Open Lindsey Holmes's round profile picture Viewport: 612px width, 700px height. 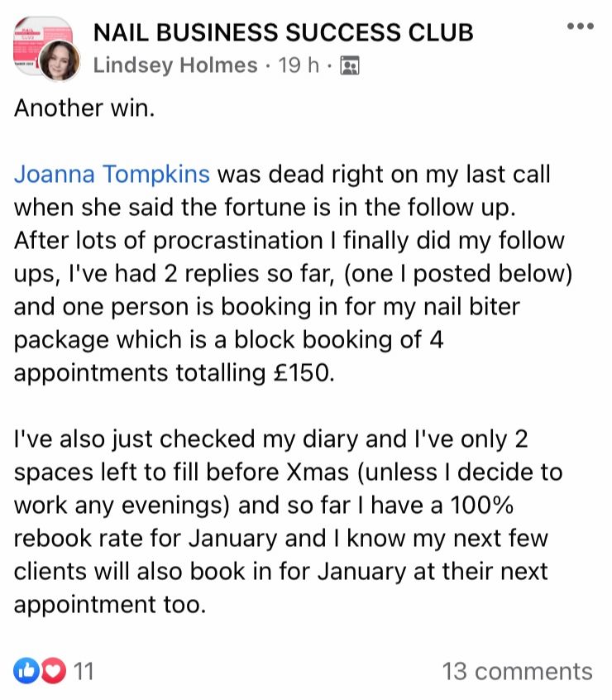coord(60,60)
